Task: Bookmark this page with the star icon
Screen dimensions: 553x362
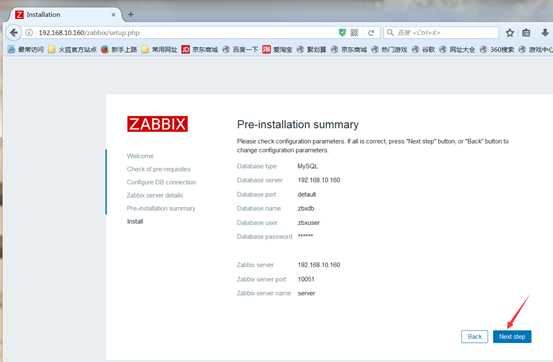Action: 510,33
